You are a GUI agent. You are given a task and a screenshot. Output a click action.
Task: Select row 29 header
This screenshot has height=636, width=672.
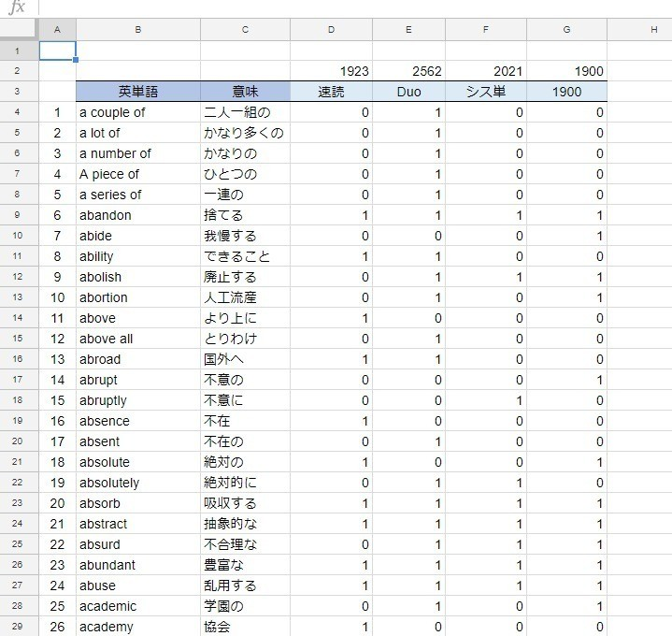[x=19, y=627]
